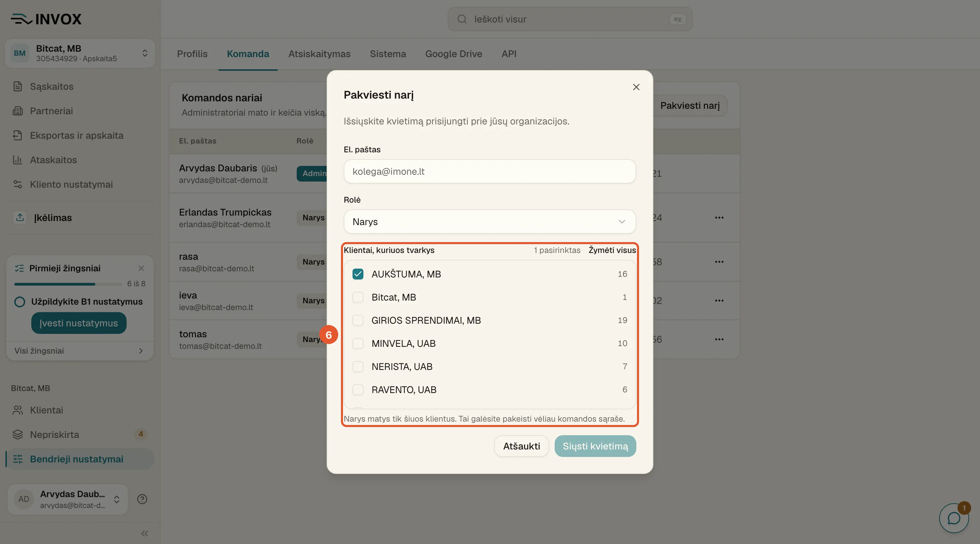Switch to the Google Drive tab
Image resolution: width=980 pixels, height=544 pixels.
[454, 54]
